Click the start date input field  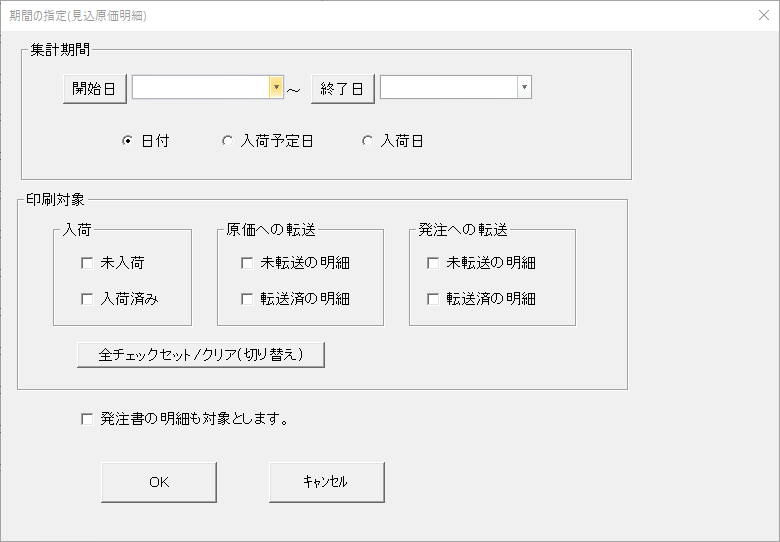tap(201, 88)
